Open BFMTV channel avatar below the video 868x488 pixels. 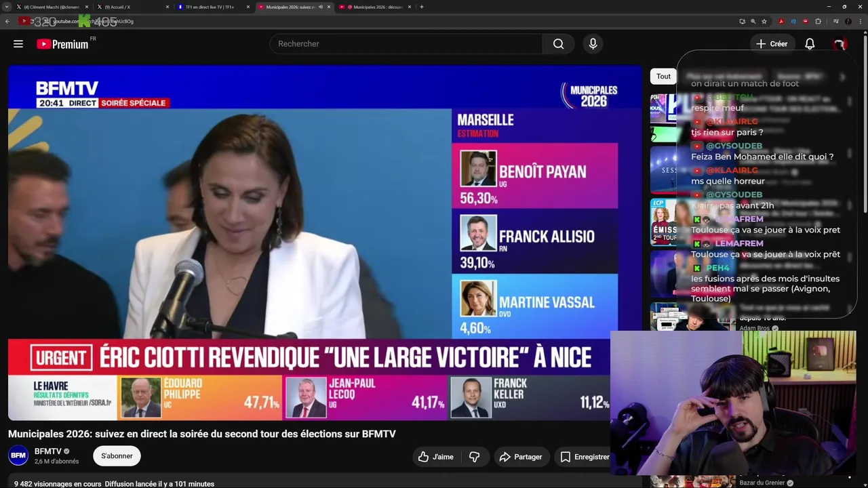pyautogui.click(x=18, y=456)
